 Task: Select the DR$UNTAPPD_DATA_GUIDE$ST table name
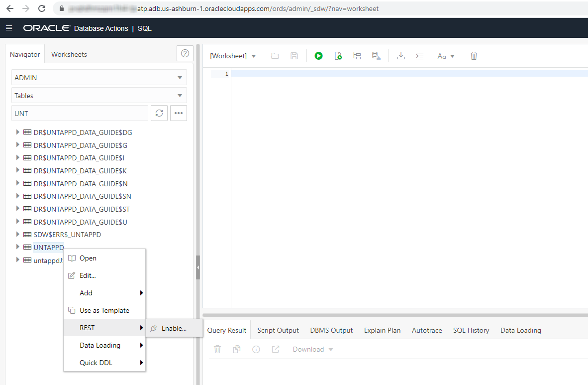pyautogui.click(x=82, y=209)
